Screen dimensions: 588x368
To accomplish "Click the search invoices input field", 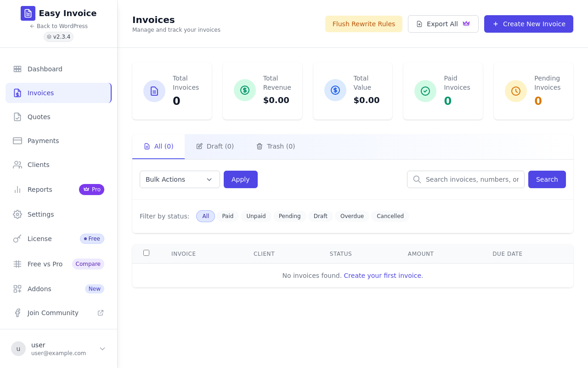I will pyautogui.click(x=466, y=179).
